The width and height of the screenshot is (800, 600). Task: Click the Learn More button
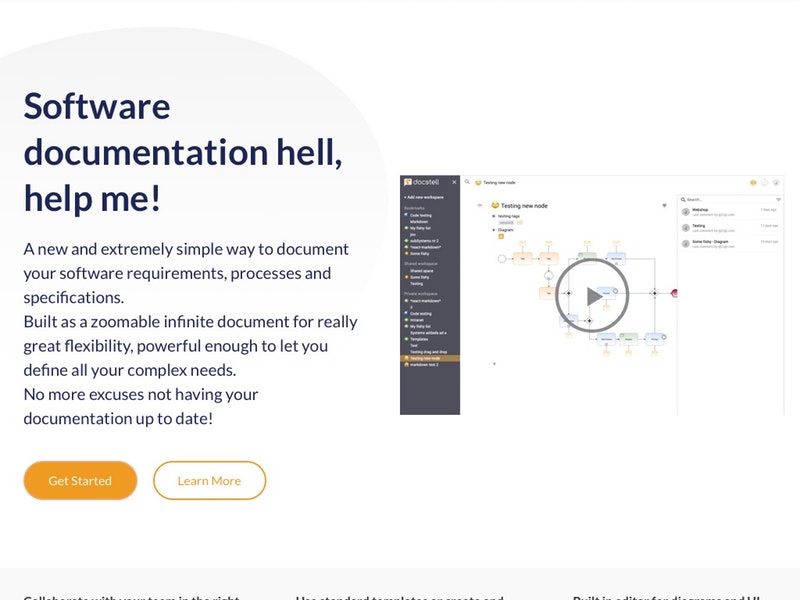[209, 480]
